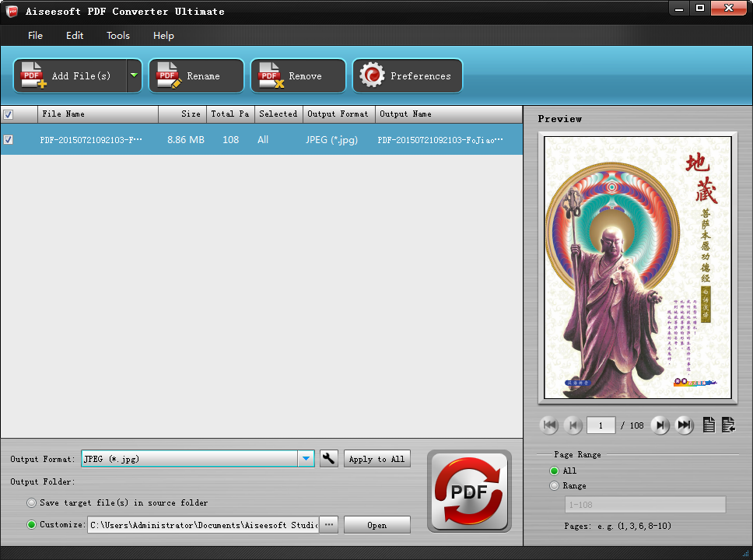Click the page number input field
The height and width of the screenshot is (560, 753).
[x=601, y=425]
